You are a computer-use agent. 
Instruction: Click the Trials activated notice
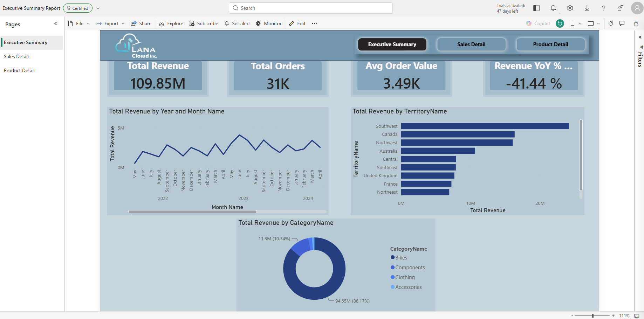point(511,8)
